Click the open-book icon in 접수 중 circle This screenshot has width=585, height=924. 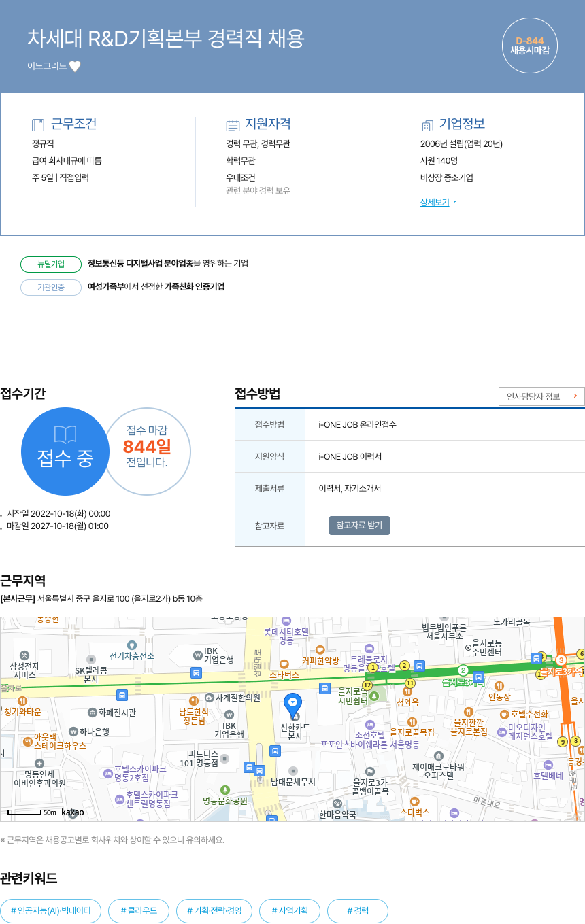point(65,434)
